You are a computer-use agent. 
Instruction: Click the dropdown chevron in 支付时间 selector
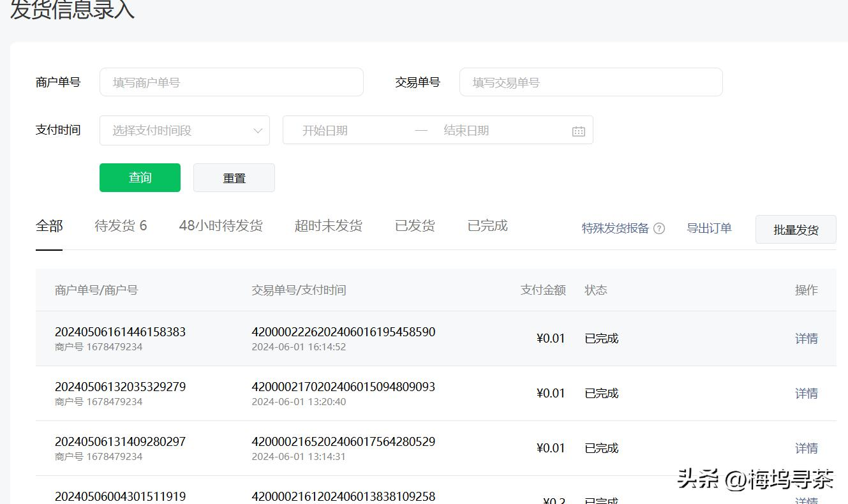(x=258, y=131)
